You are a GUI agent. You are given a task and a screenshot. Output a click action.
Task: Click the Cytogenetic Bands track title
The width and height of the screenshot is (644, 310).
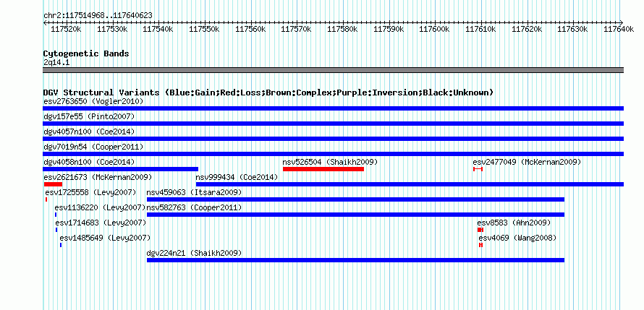pyautogui.click(x=86, y=53)
